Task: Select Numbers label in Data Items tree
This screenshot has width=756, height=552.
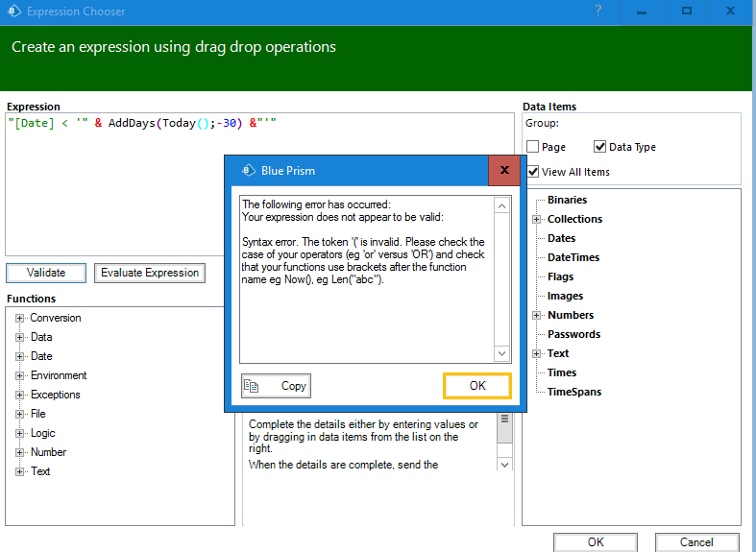Action: (571, 315)
